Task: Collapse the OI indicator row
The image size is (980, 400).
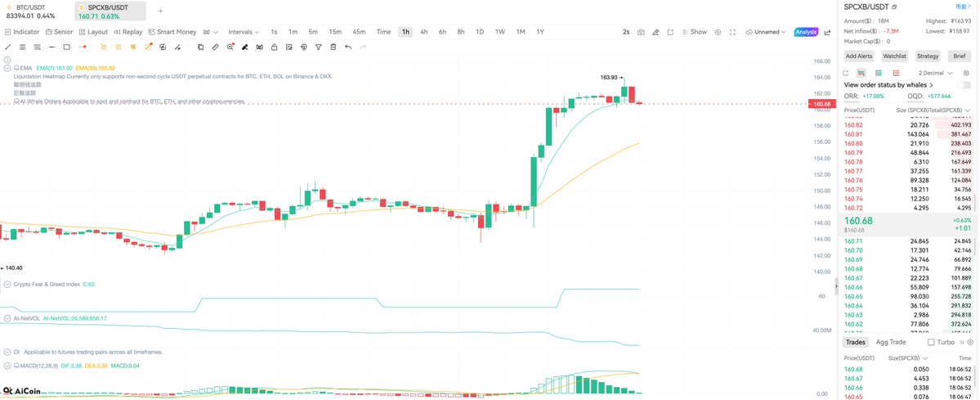Action: click(7, 352)
